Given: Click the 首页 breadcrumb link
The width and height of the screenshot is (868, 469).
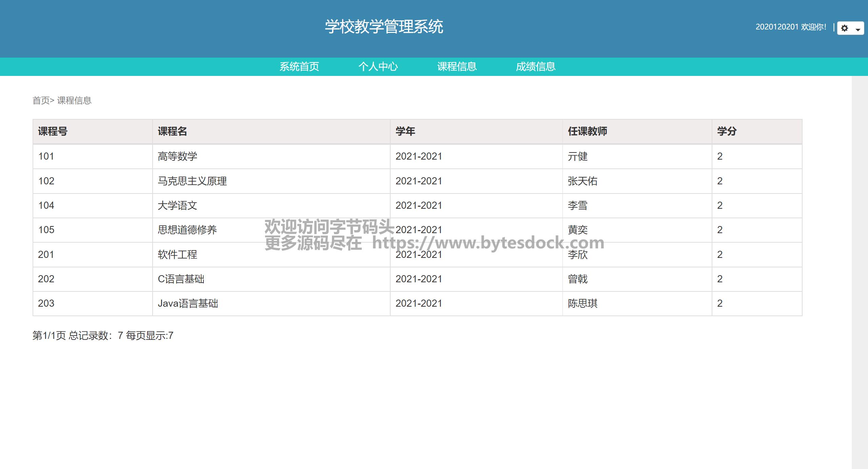Looking at the screenshot, I should click(41, 101).
